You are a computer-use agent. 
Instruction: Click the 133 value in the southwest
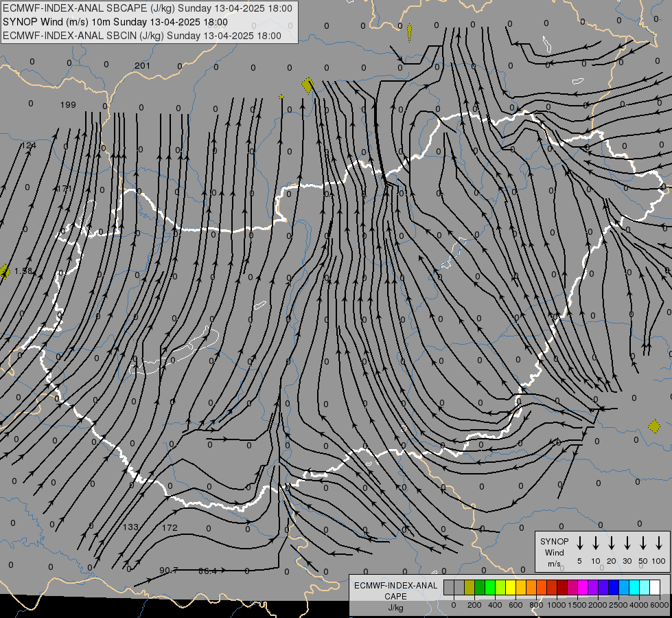point(130,527)
